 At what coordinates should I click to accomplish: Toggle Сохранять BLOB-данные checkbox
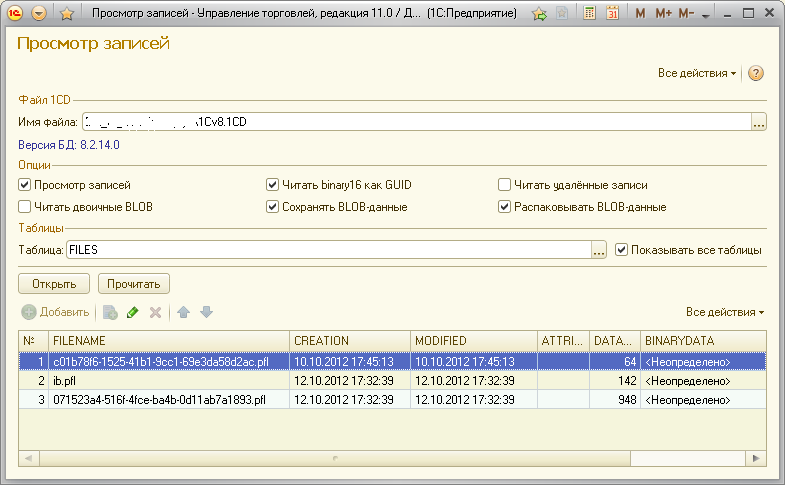272,207
